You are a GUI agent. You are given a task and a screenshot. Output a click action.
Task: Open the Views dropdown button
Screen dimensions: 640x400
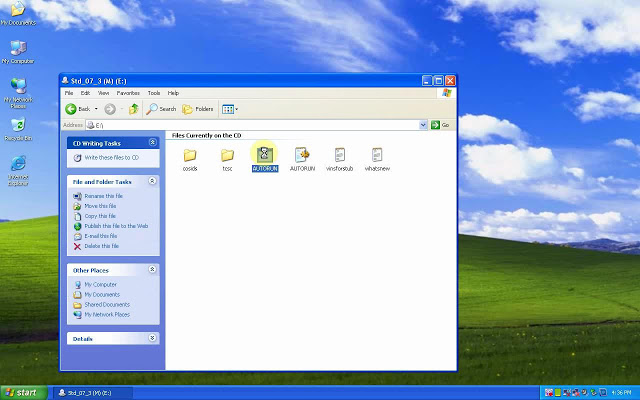[230, 109]
